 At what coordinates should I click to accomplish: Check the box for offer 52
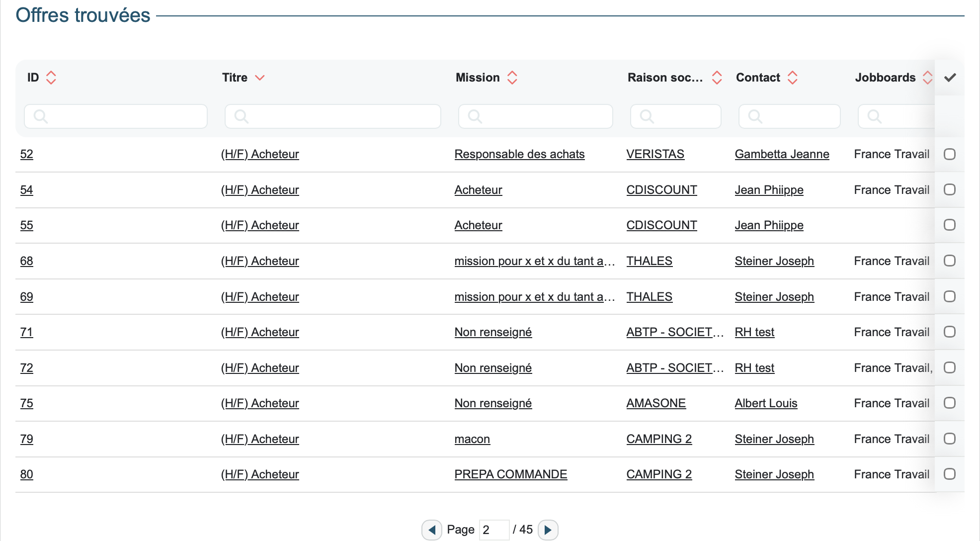(x=949, y=154)
